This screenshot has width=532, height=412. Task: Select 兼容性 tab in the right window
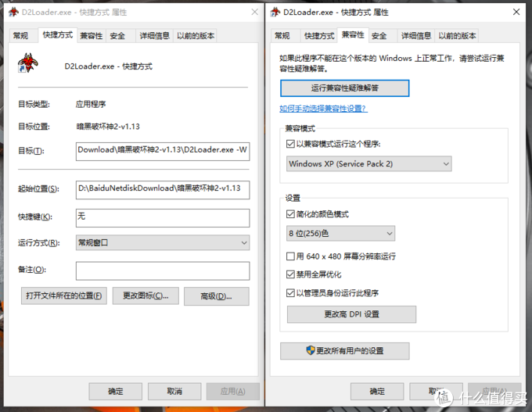click(x=353, y=35)
